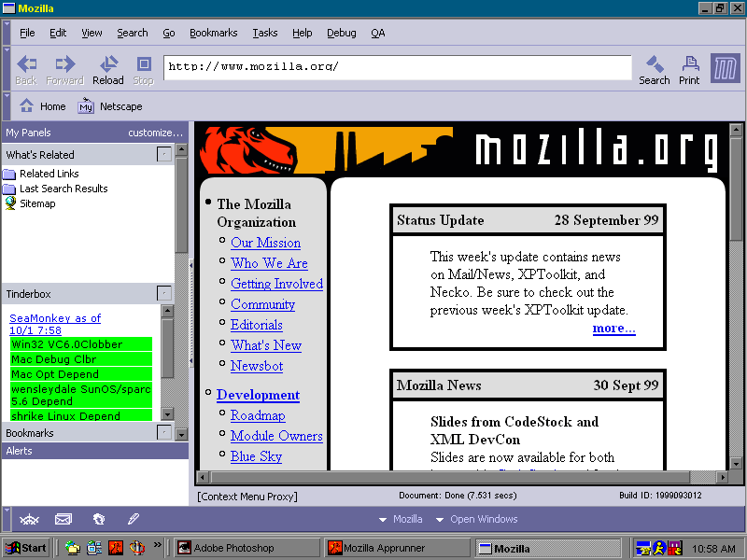
Task: Click the Tinderbox panel scrollbar down arrow
Action: tap(169, 413)
